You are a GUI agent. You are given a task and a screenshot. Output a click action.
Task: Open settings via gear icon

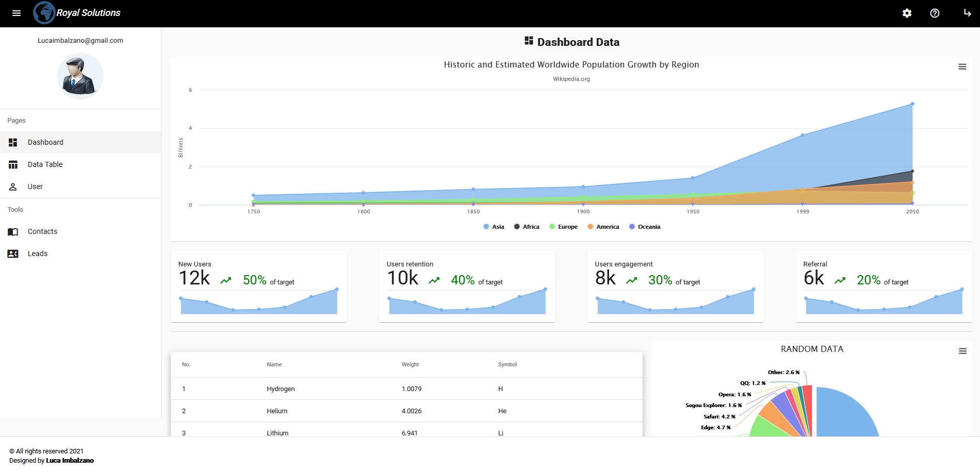point(907,13)
